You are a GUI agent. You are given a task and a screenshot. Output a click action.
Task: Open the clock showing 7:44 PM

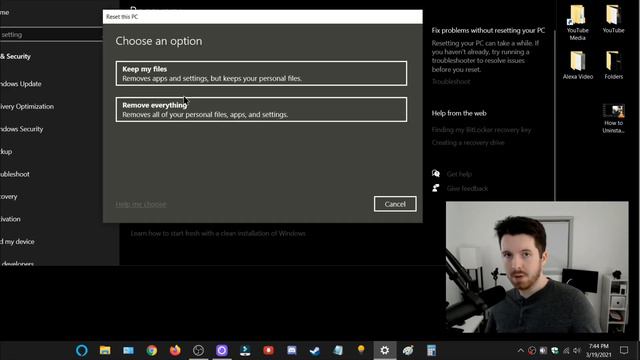click(x=599, y=350)
